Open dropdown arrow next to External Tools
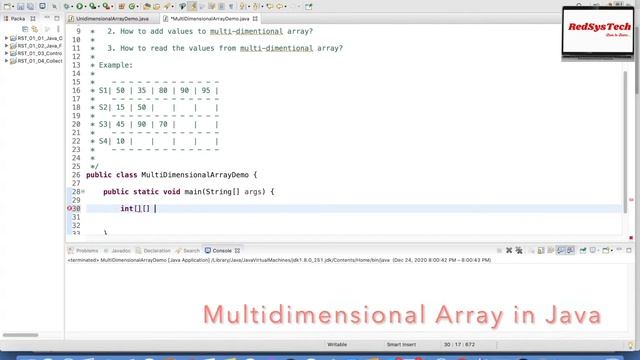This screenshot has height=360, width=640. (112, 7)
